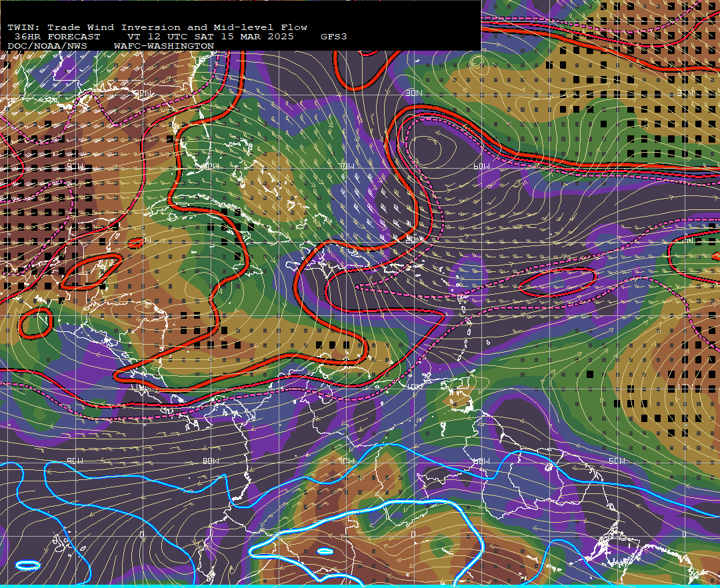Click the valid time "VT 12 UTC SAT 15 MAR 2025"
This screenshot has width=720, height=588.
(210, 37)
